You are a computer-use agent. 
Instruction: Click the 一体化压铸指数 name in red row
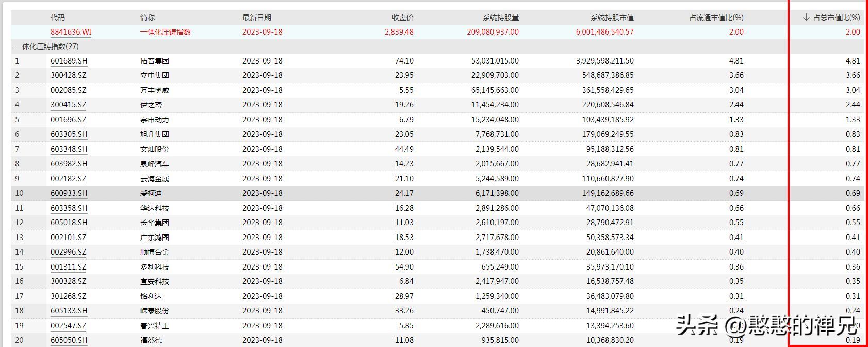coord(165,32)
